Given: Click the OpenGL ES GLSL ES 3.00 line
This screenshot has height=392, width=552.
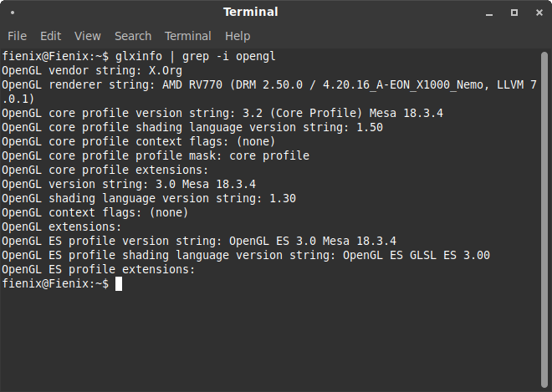Looking at the screenshot, I should click(x=246, y=255).
